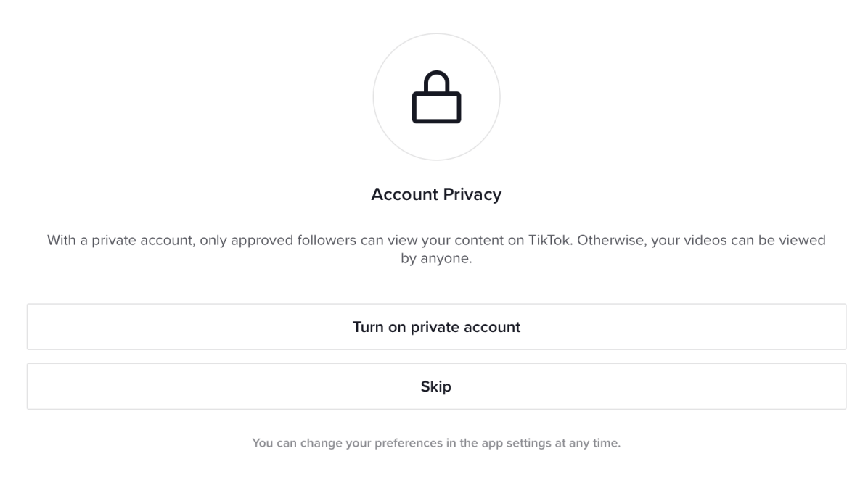Click the circular badge surrounding the lock

tap(436, 96)
